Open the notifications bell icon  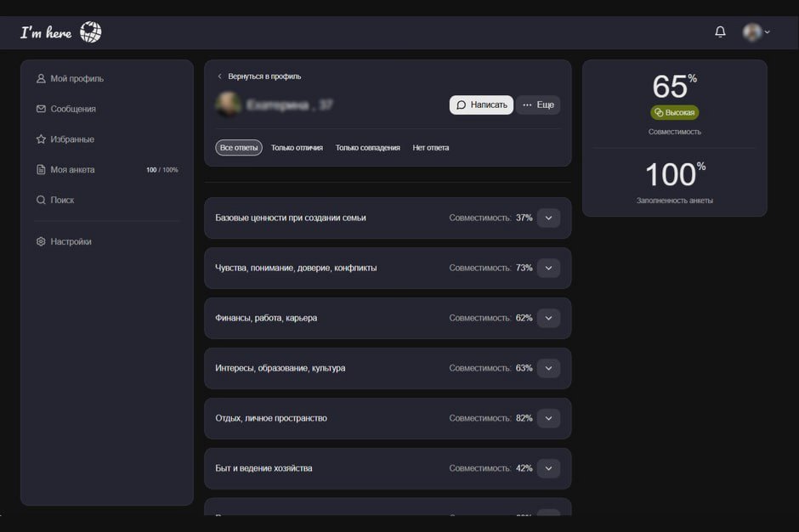tap(720, 32)
